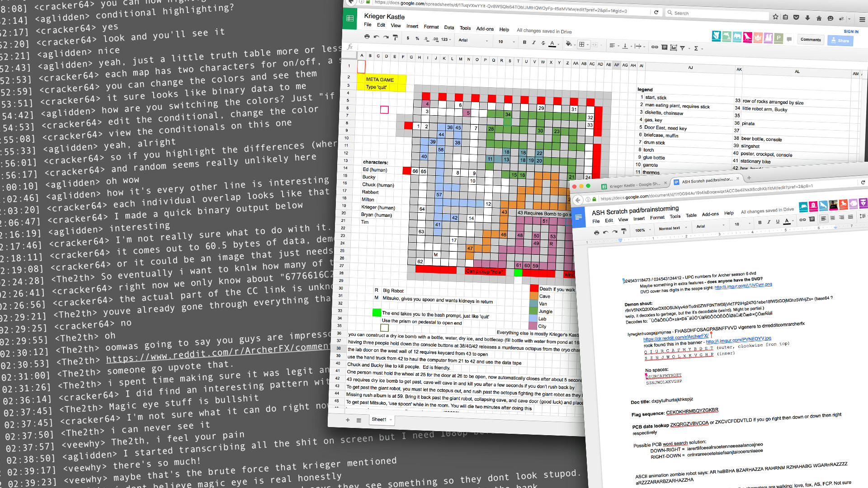Select paint format tool in spreadsheet toolbar
868x488 pixels.
(395, 38)
